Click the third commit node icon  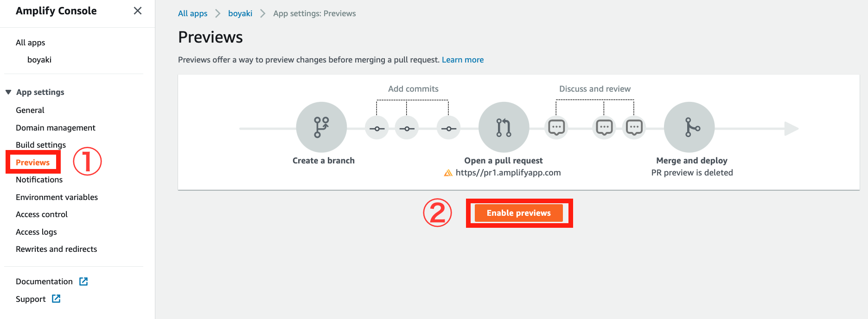pyautogui.click(x=448, y=128)
